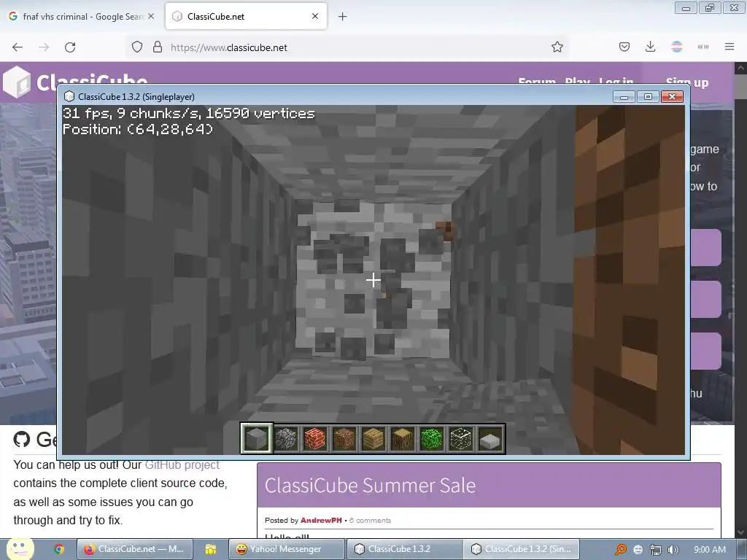
Task: Click the game crosshair at center
Action: pyautogui.click(x=373, y=280)
